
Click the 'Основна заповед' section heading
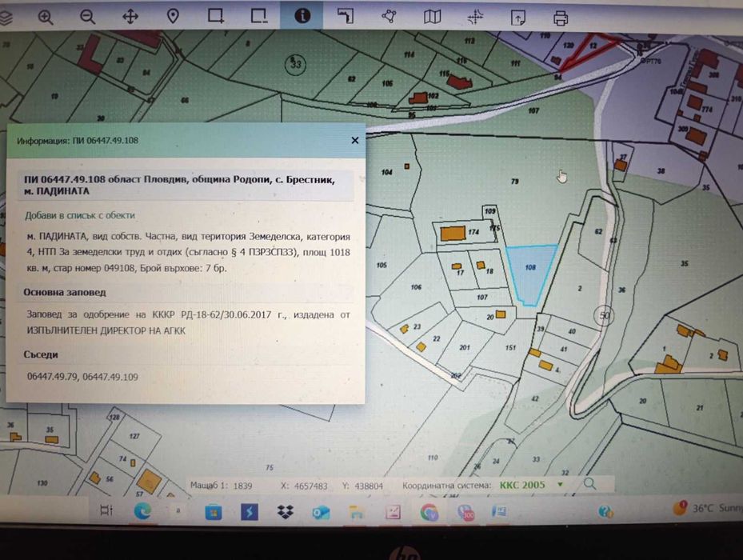tap(65, 293)
